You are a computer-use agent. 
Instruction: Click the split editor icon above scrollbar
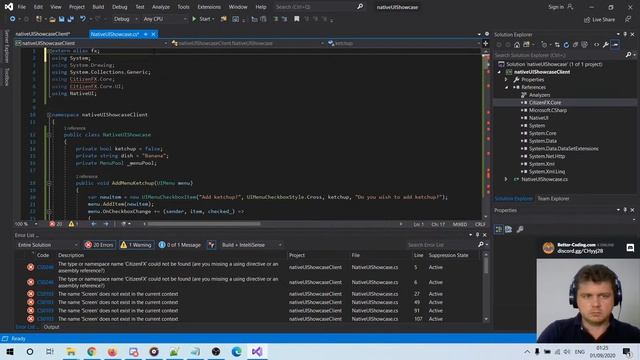(x=486, y=43)
